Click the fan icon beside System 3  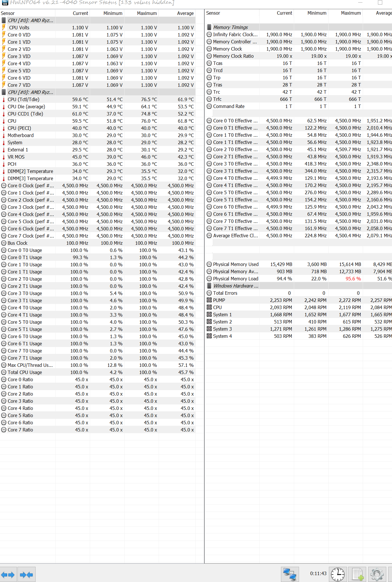click(x=209, y=329)
